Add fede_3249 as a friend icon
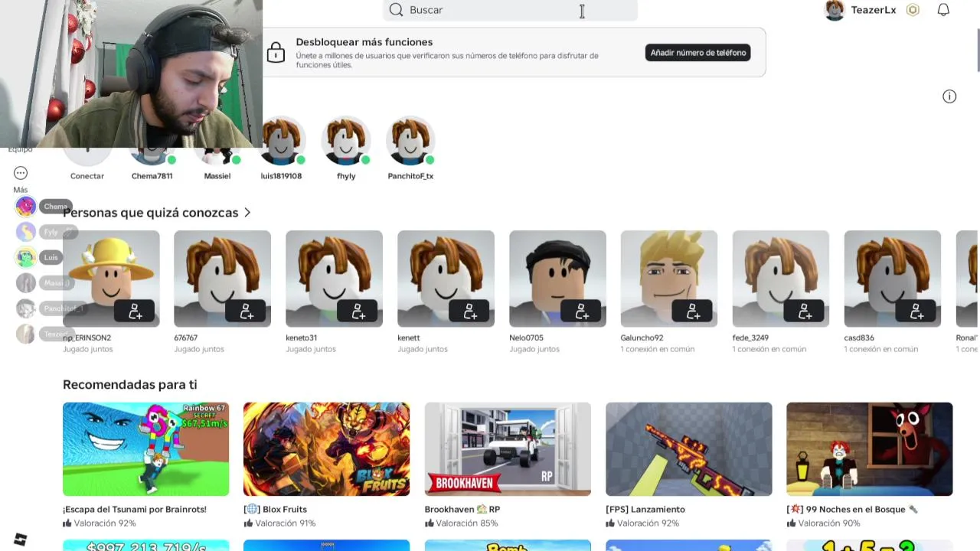Image resolution: width=980 pixels, height=551 pixels. pos(805,311)
